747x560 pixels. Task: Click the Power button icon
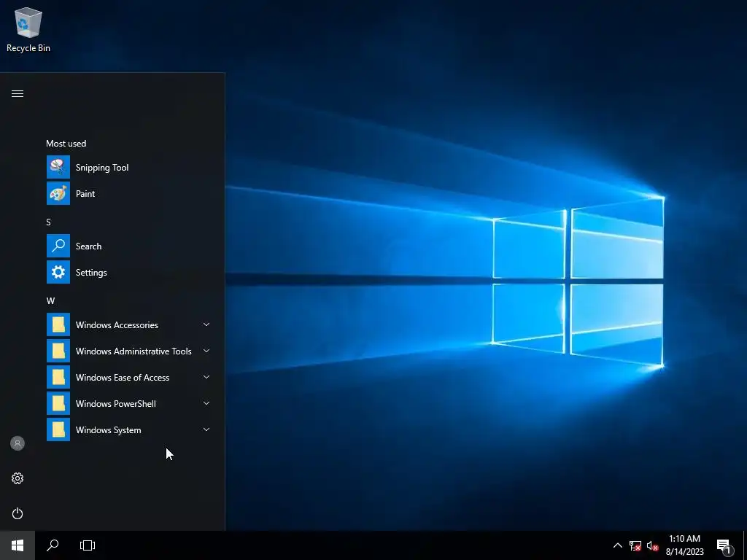[18, 513]
